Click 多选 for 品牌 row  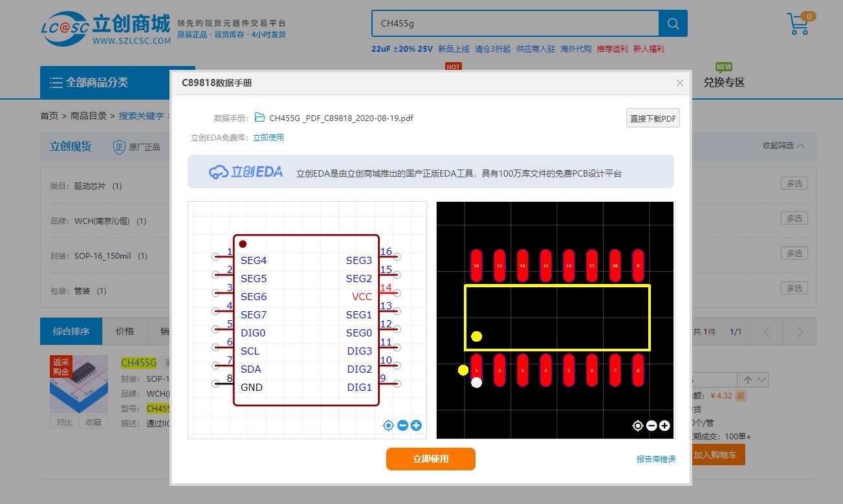(794, 219)
